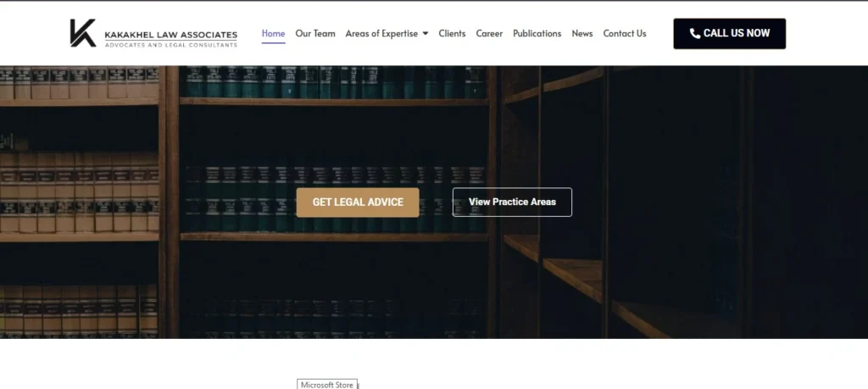
Task: Click GET LEGAL ADVICE button
Action: [358, 202]
